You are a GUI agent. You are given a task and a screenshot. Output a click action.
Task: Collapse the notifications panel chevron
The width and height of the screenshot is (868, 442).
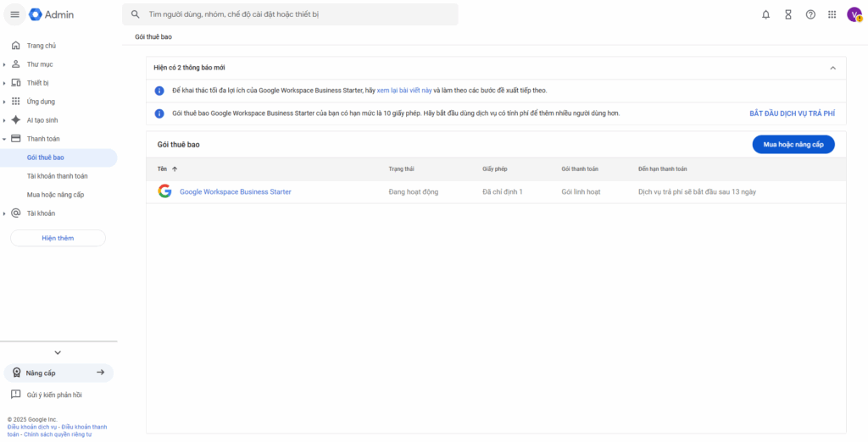tap(832, 68)
